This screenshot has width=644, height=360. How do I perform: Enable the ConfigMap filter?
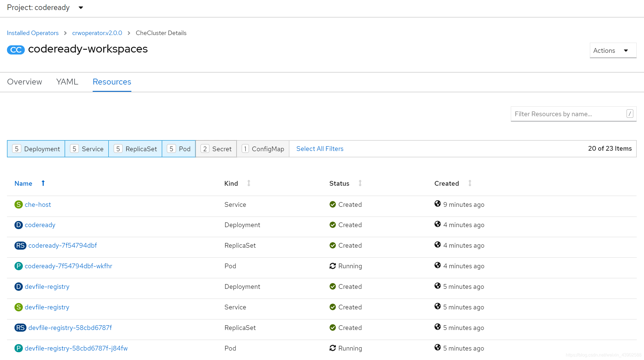point(263,149)
